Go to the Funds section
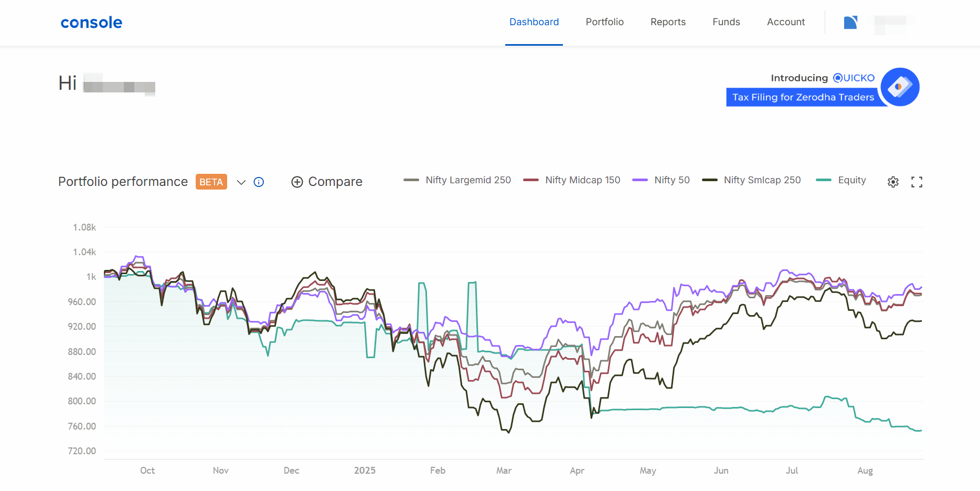The height and width of the screenshot is (491, 980). (x=726, y=22)
